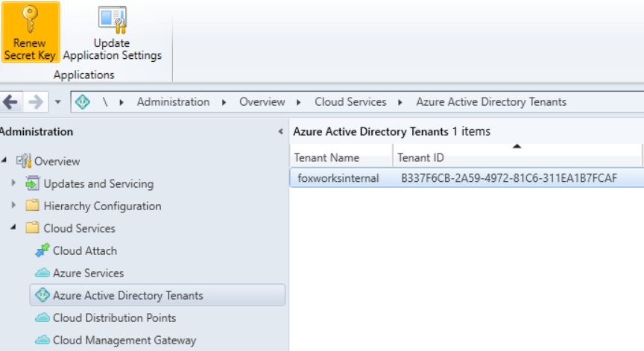Expand the Hierarchy Configuration node

point(13,205)
